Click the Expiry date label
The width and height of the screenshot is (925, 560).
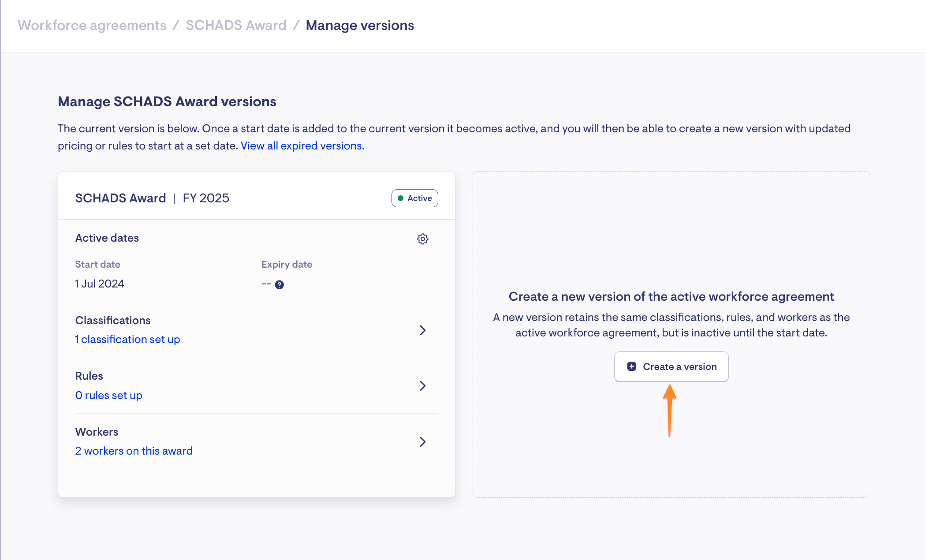(x=287, y=264)
